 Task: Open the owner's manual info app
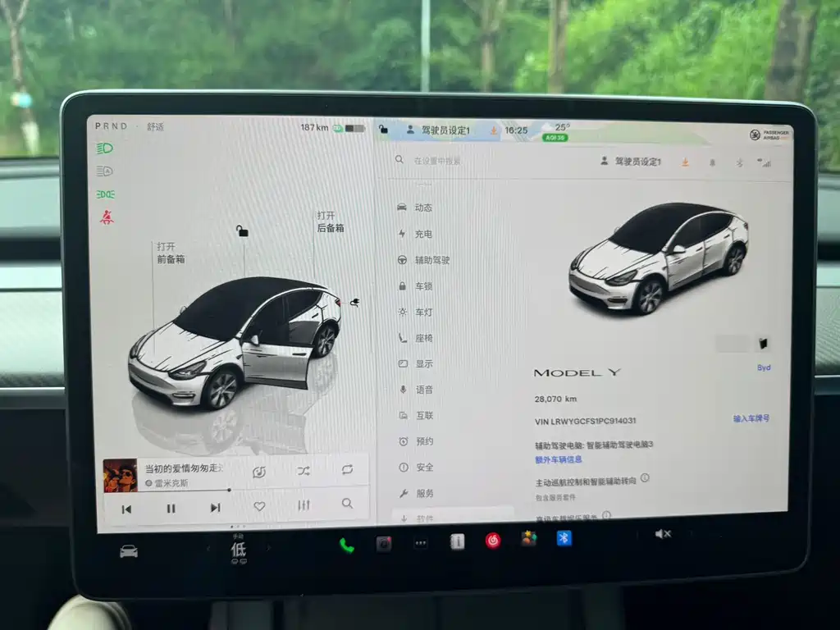point(457,542)
